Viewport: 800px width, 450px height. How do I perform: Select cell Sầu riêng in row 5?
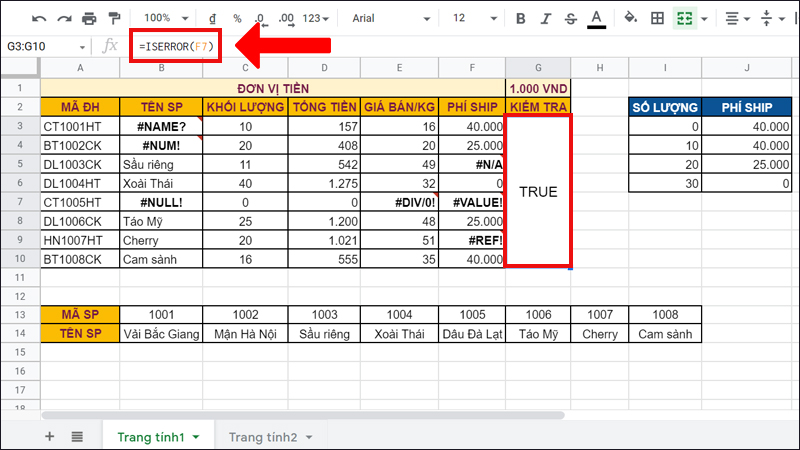161,164
